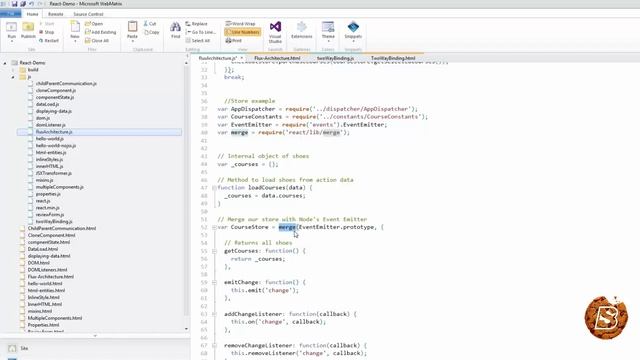
Task: Click the Paste icon
Action: pos(132,28)
